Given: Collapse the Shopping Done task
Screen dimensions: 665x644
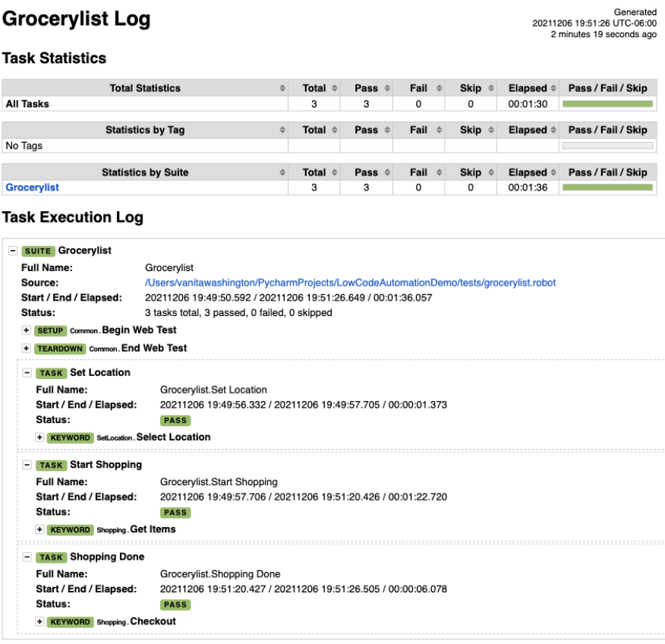Looking at the screenshot, I should coord(27,557).
